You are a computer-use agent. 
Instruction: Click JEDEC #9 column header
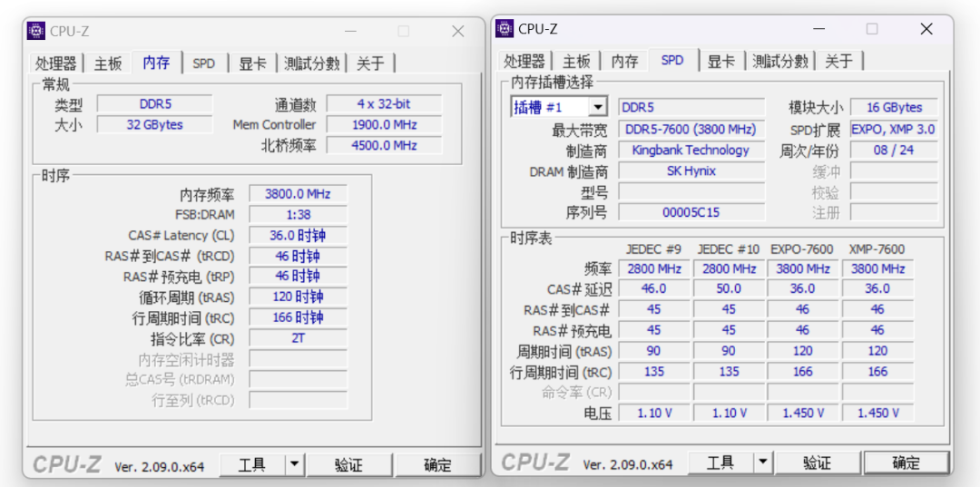tap(653, 249)
